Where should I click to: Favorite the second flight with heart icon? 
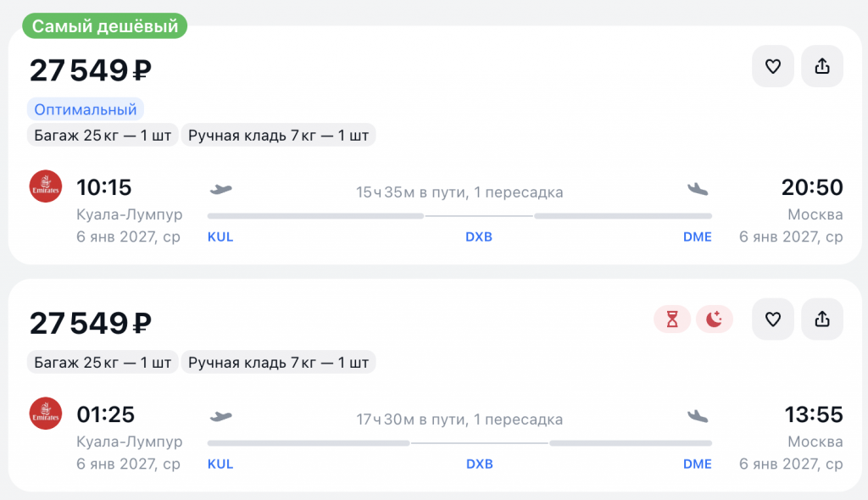click(x=772, y=319)
